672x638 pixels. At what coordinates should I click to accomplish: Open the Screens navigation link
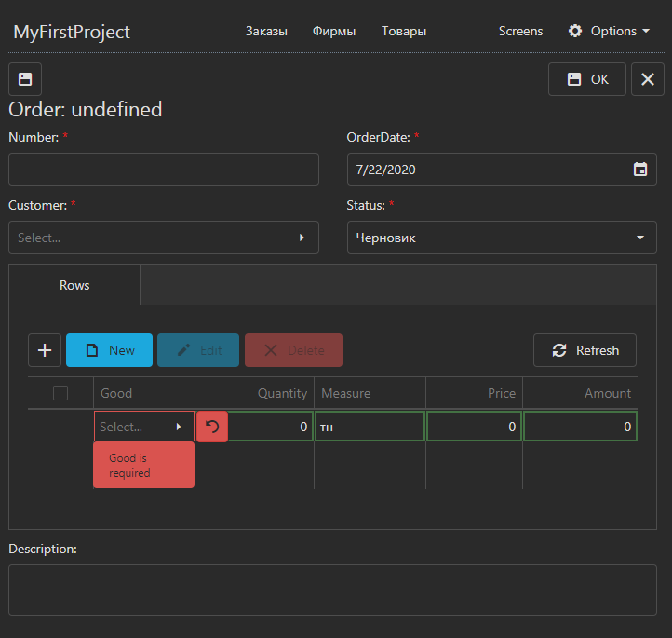point(520,31)
